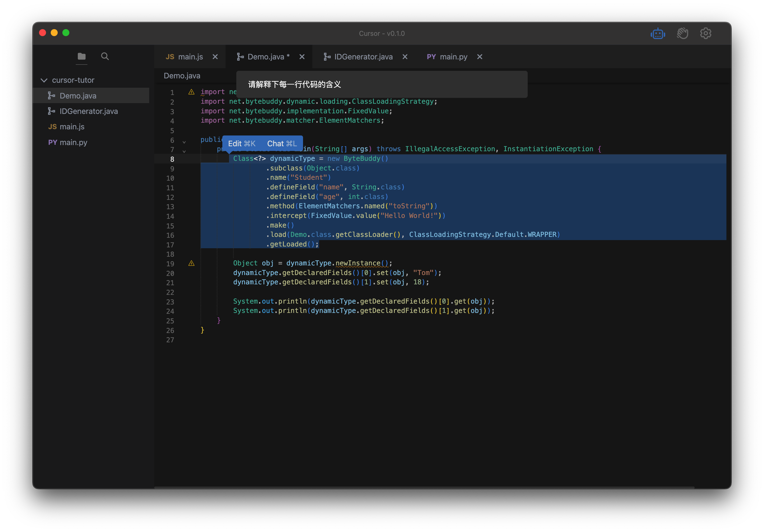
Task: Click the Edit ⌘K button
Action: pos(242,143)
